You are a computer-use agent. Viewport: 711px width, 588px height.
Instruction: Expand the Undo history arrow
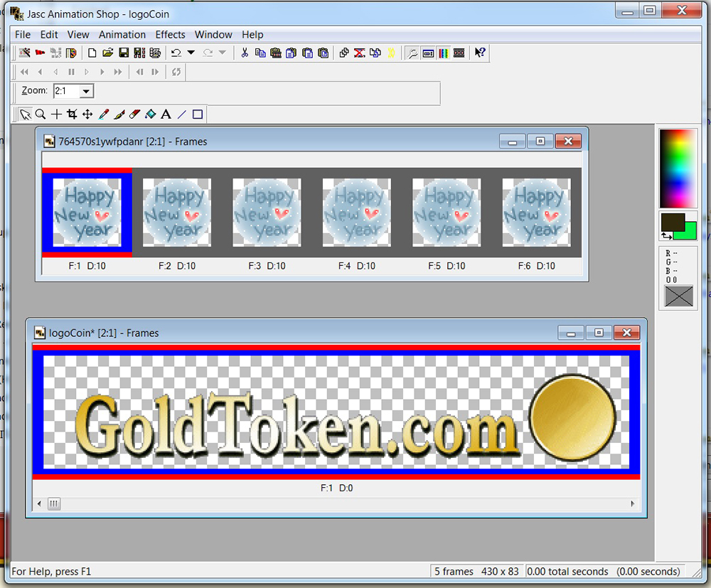coord(191,53)
